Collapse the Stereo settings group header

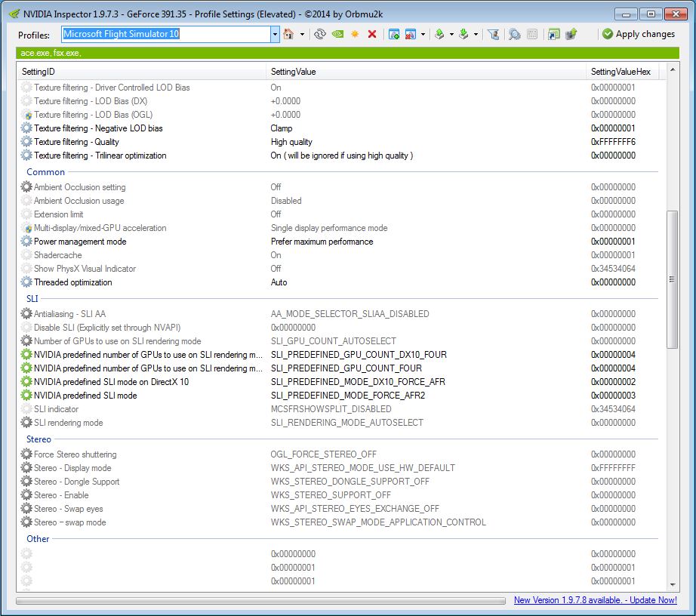[x=38, y=439]
